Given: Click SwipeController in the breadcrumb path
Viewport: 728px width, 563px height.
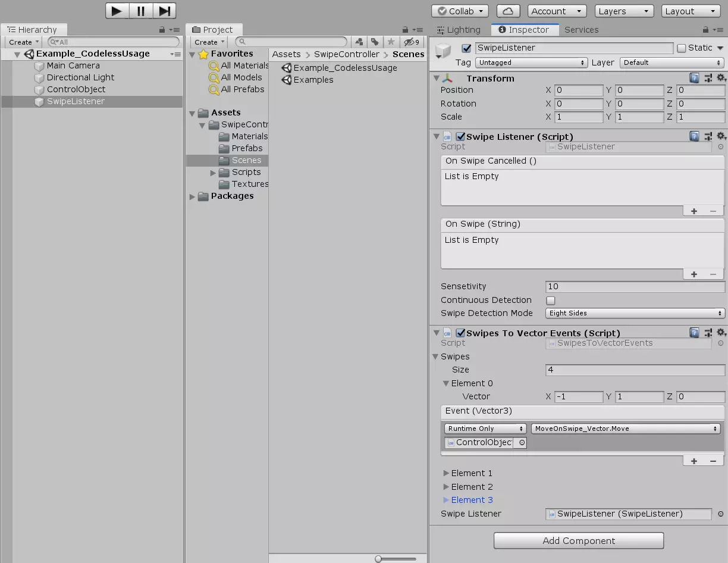Looking at the screenshot, I should point(347,54).
